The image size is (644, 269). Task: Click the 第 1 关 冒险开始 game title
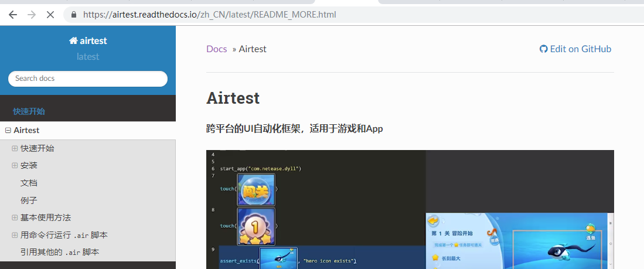coord(451,233)
